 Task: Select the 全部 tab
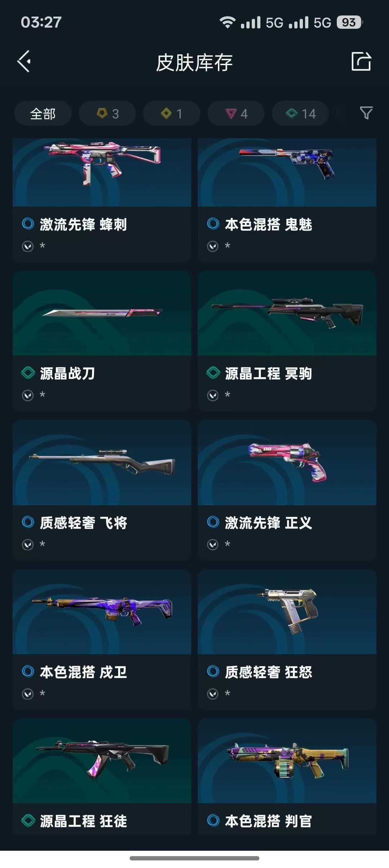43,113
